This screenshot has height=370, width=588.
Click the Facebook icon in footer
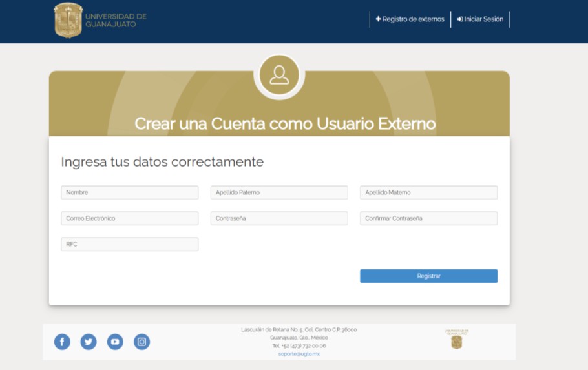(x=62, y=342)
